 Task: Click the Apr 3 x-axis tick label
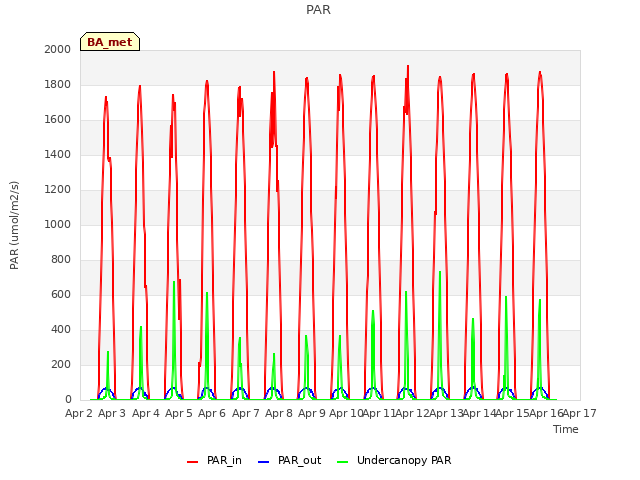pyautogui.click(x=112, y=413)
